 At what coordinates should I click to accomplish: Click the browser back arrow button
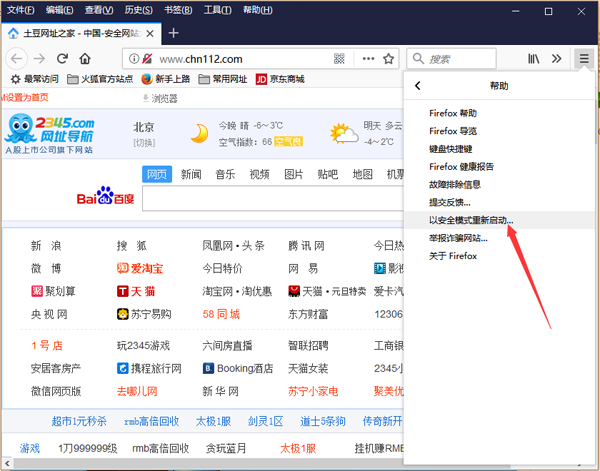pyautogui.click(x=16, y=59)
